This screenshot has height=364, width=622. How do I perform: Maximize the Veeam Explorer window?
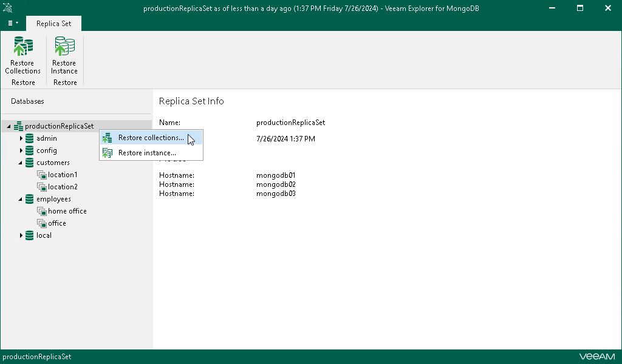[580, 8]
